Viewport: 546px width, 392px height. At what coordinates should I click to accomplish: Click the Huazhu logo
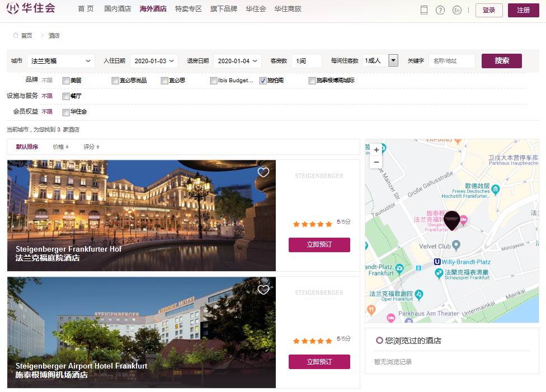(x=31, y=9)
